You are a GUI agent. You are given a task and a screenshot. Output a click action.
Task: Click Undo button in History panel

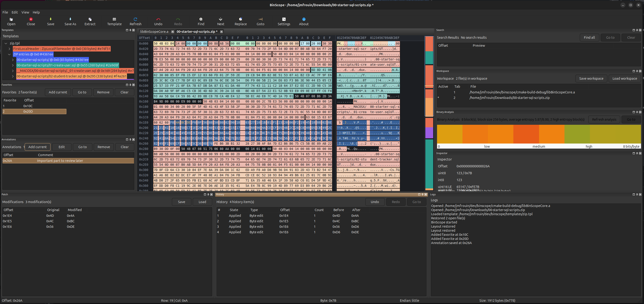coord(375,202)
